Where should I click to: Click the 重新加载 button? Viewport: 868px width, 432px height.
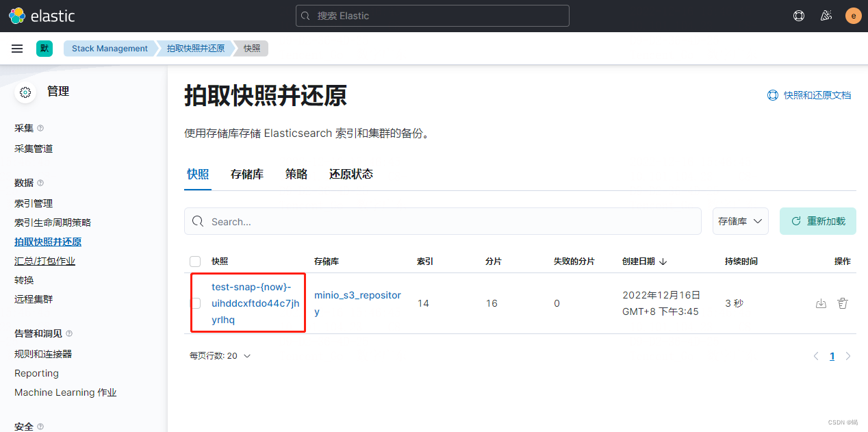818,221
